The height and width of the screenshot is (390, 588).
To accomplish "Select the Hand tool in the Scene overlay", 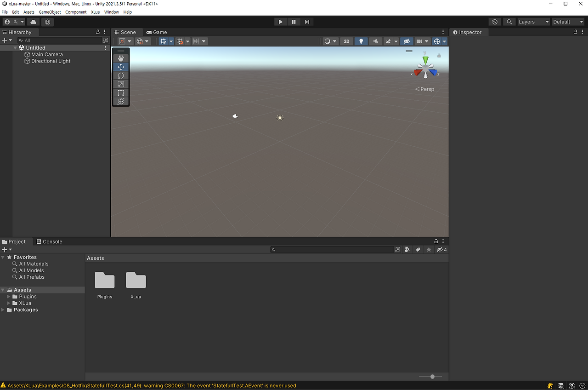I will [x=121, y=58].
